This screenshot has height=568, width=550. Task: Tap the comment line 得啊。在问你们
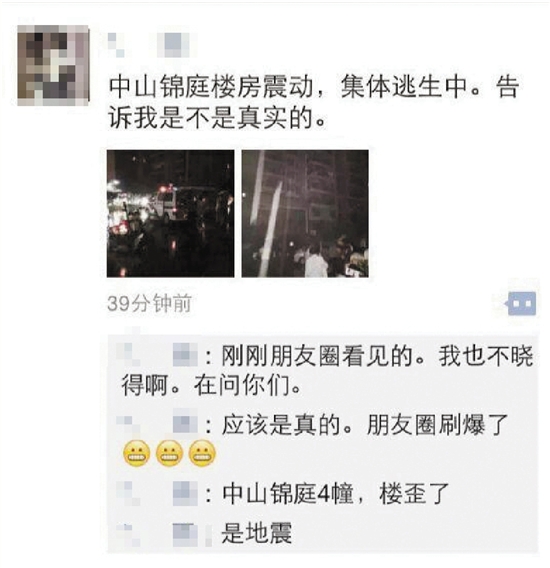point(211,385)
